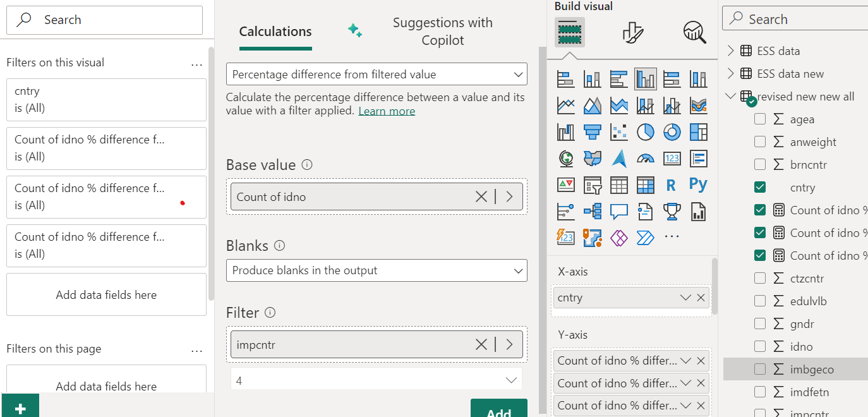This screenshot has width=868, height=417.
Task: Collapse the revised new new all table
Action: [731, 96]
